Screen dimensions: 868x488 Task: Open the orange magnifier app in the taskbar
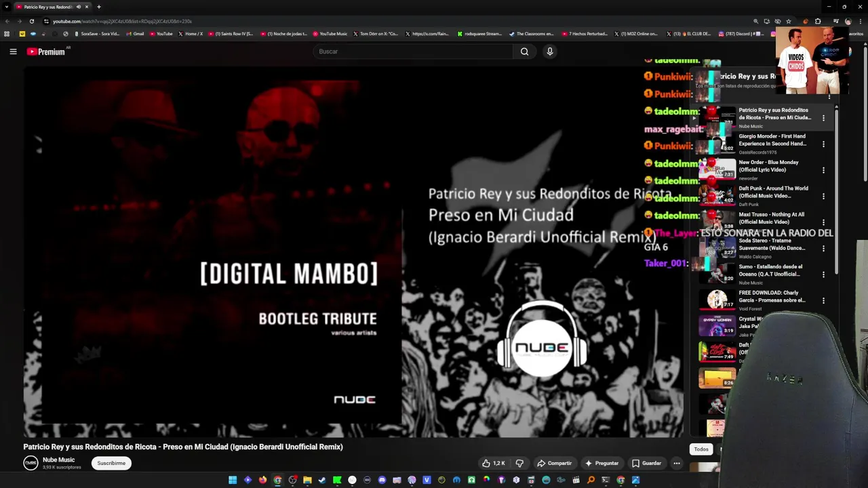[x=591, y=480]
